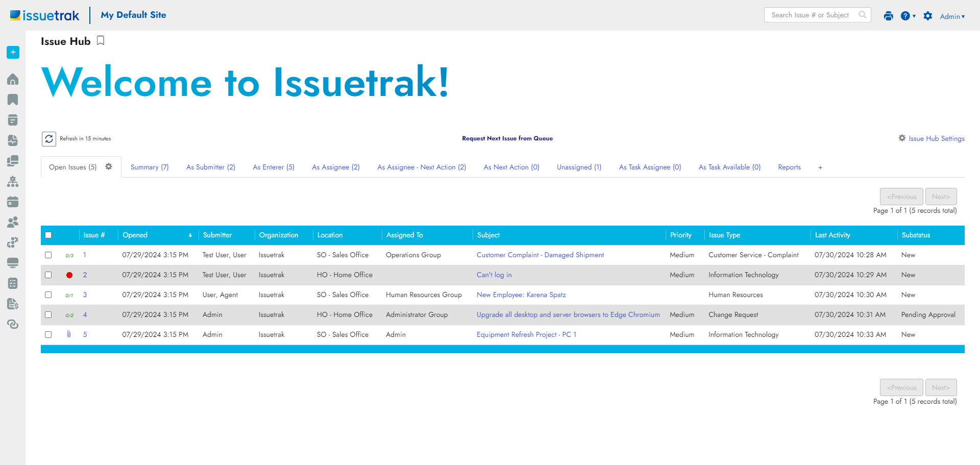This screenshot has width=980, height=465.
Task: Click the Issuetrak logo
Action: pos(45,15)
